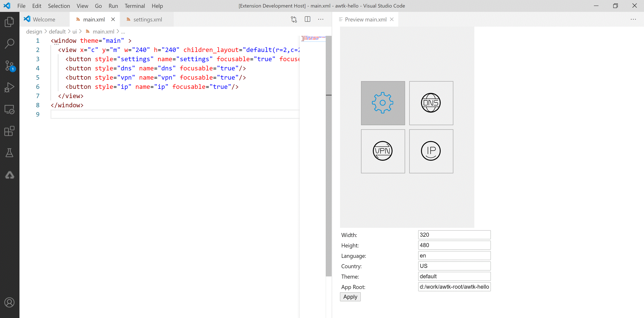The width and height of the screenshot is (644, 318).
Task: Open Remote Explorer view
Action: tap(10, 109)
